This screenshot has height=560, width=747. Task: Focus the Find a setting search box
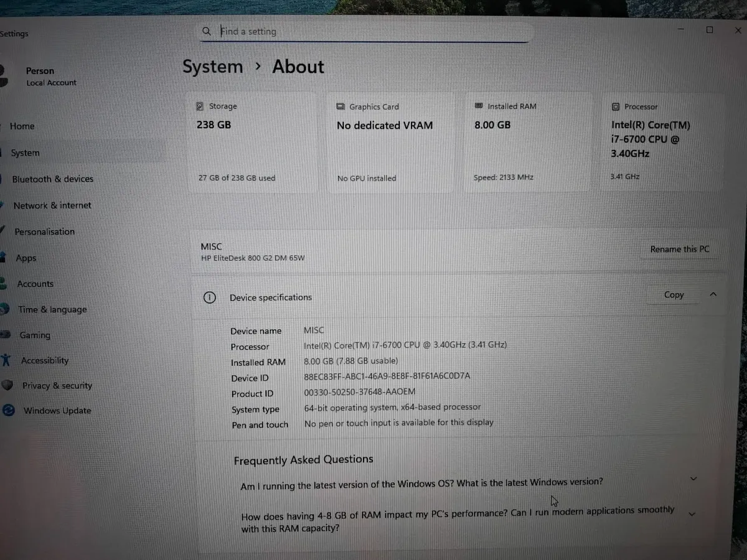367,31
